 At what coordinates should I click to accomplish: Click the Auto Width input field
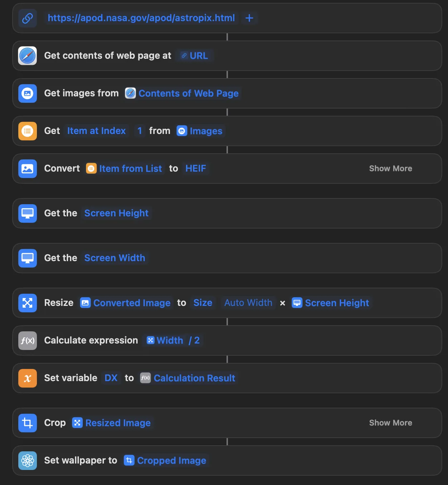point(248,303)
